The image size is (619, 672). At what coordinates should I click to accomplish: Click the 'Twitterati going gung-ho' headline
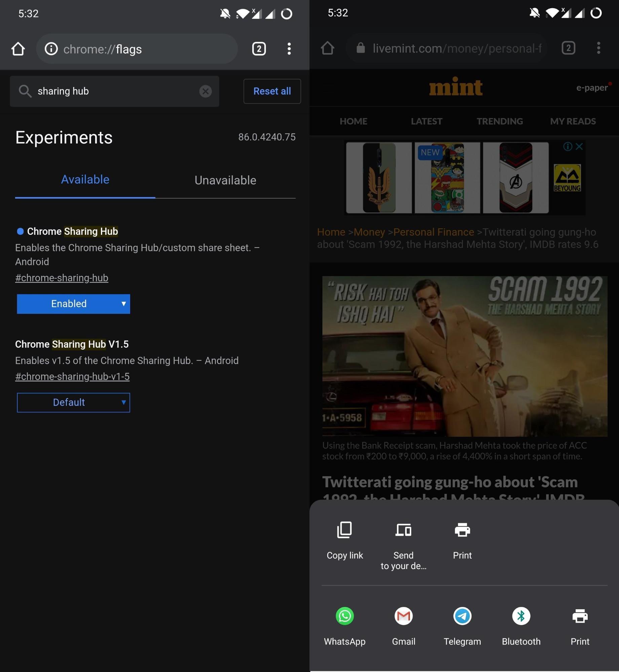point(453,487)
